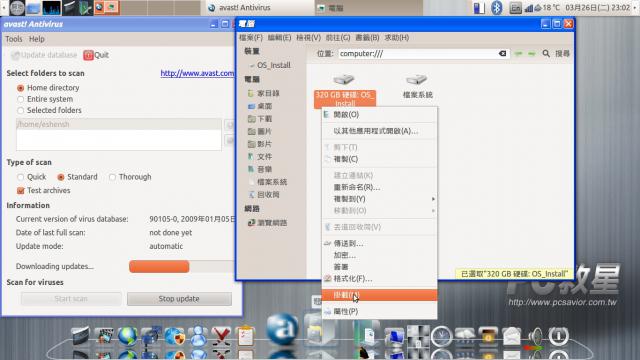The image size is (640, 360).
Task: Click the Update database toolbar icon
Action: click(x=16, y=55)
